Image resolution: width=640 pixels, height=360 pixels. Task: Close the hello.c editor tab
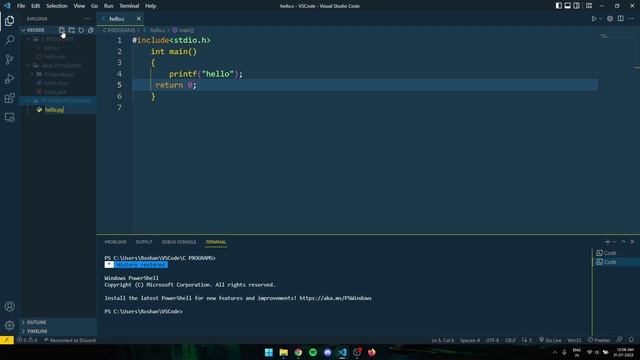pos(138,19)
